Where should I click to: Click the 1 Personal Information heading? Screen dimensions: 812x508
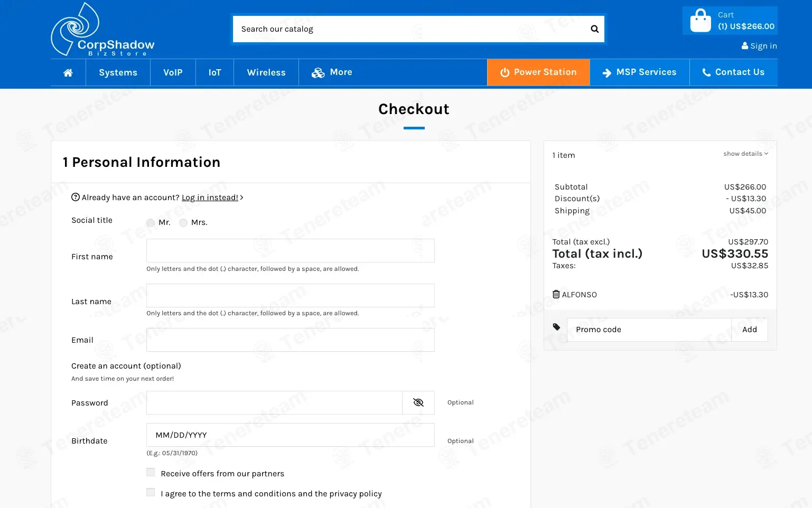(x=141, y=162)
